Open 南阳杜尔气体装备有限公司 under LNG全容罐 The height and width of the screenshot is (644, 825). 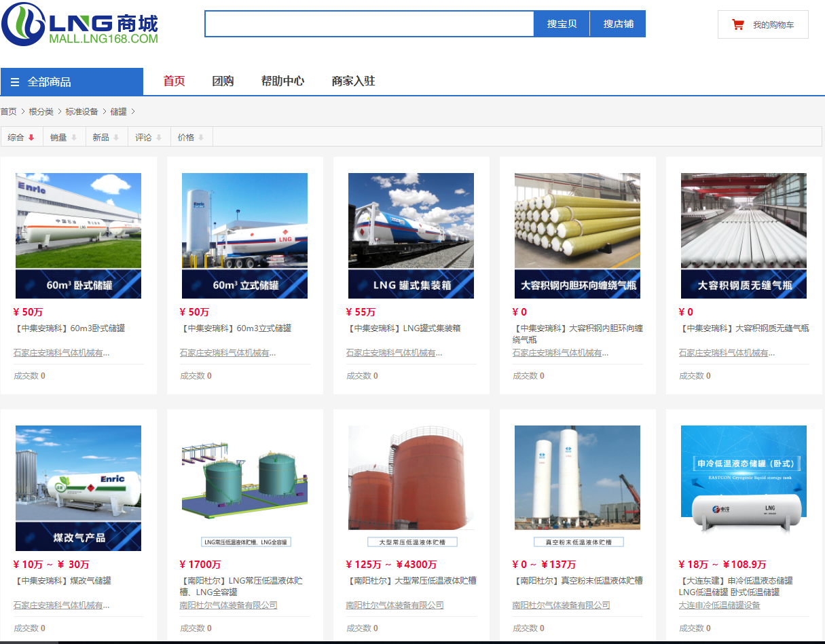pyautogui.click(x=229, y=605)
